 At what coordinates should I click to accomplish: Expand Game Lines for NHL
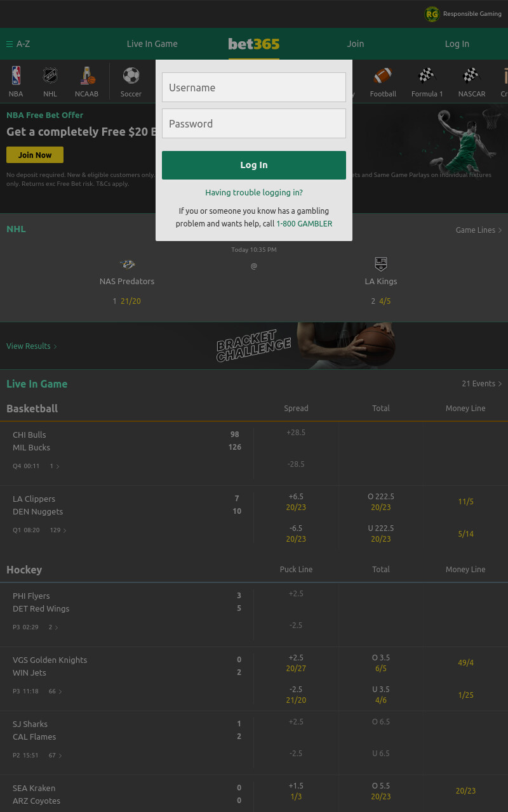coord(479,230)
